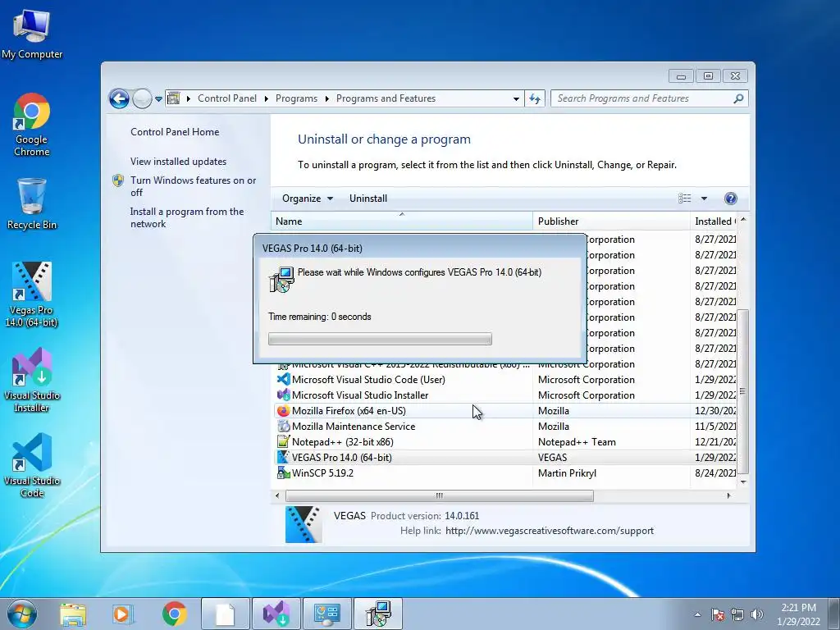Click the horizontal scrollbar thumb
The height and width of the screenshot is (630, 840).
click(x=440, y=495)
